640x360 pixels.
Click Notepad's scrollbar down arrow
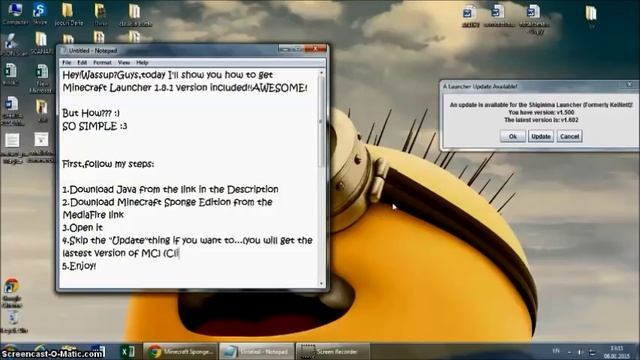click(322, 283)
